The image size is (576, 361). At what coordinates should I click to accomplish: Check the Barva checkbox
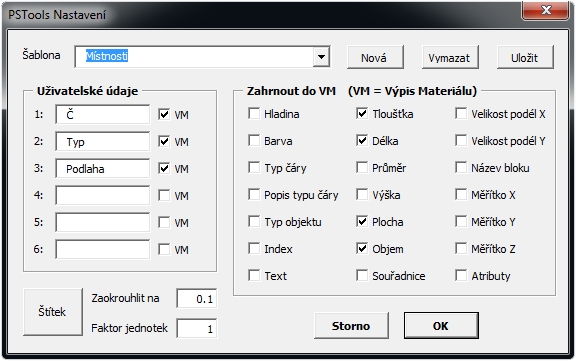click(254, 140)
